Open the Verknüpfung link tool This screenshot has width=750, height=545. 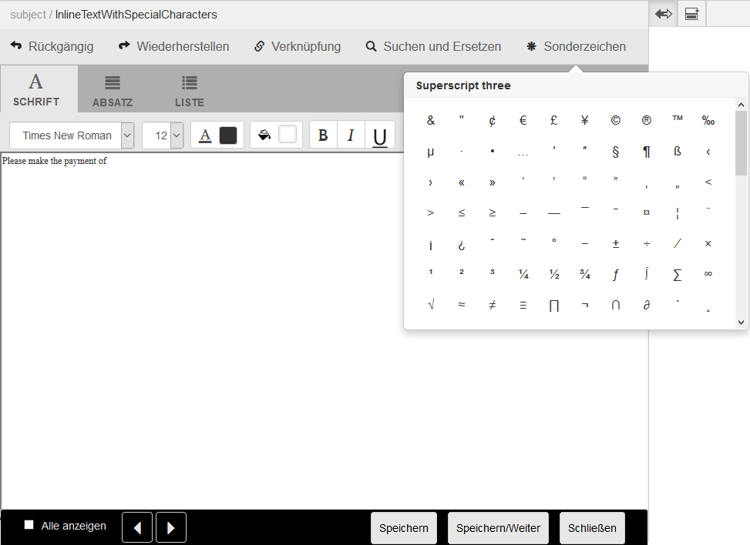point(297,46)
